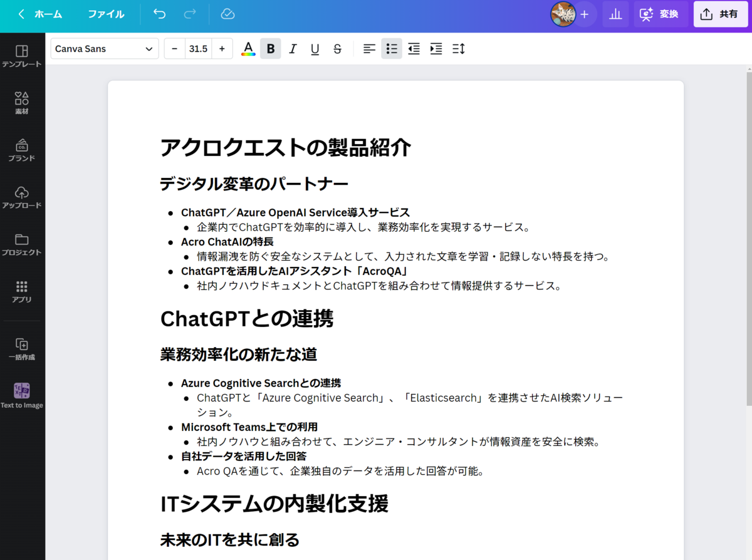The height and width of the screenshot is (560, 752).
Task: Click line starting Acro QAを通じて
Action: tap(340, 471)
